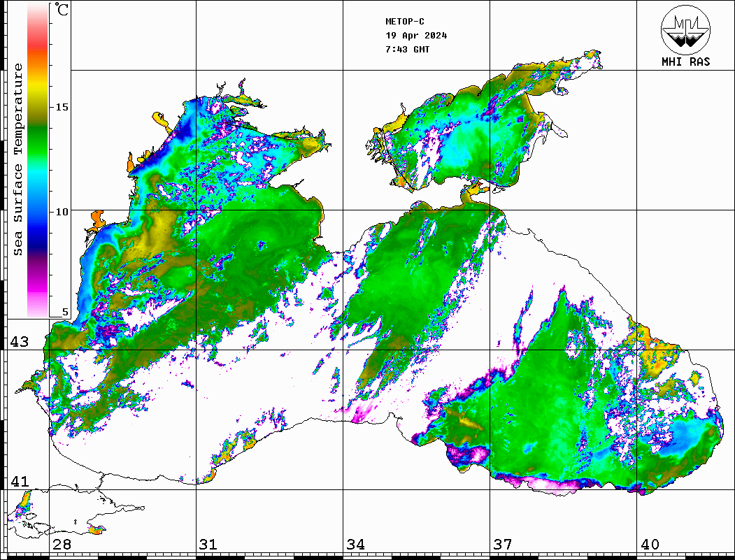
Task: Click the °C unit label
Action: [x=62, y=9]
